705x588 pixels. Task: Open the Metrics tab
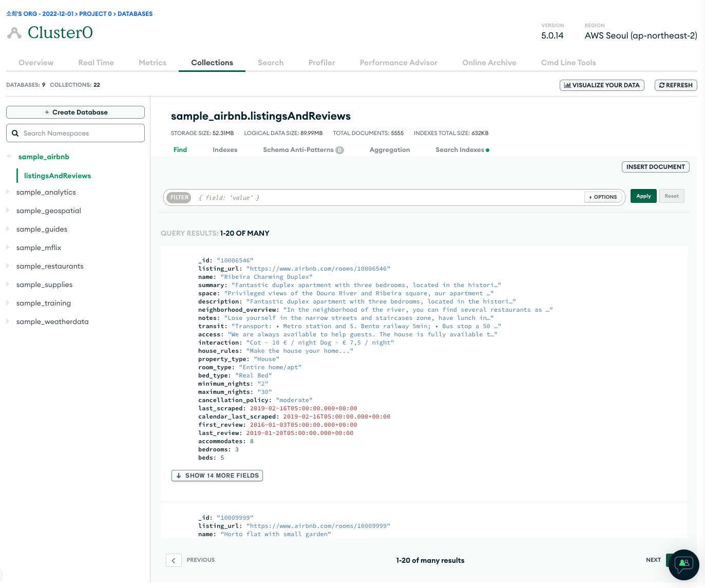point(153,63)
